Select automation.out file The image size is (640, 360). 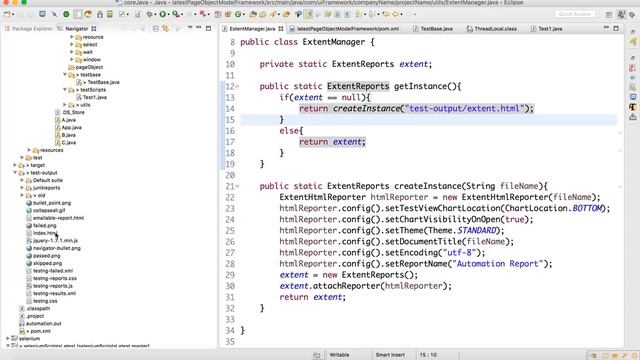(43, 324)
